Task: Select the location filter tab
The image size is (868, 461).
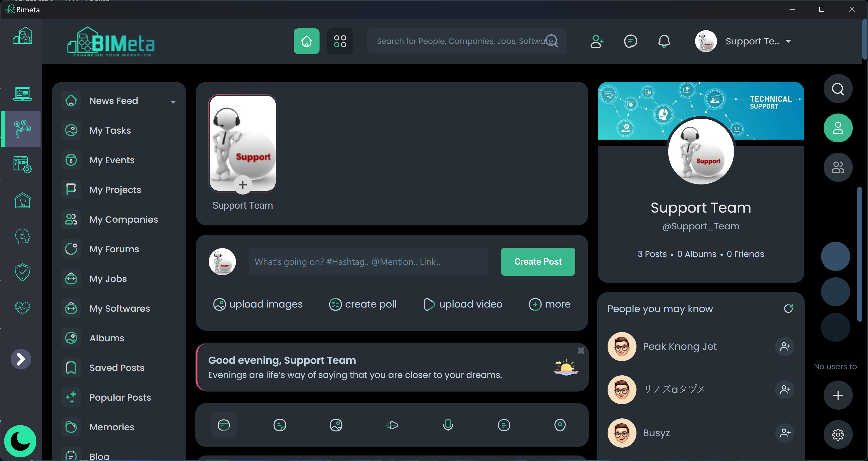Action: (x=560, y=425)
